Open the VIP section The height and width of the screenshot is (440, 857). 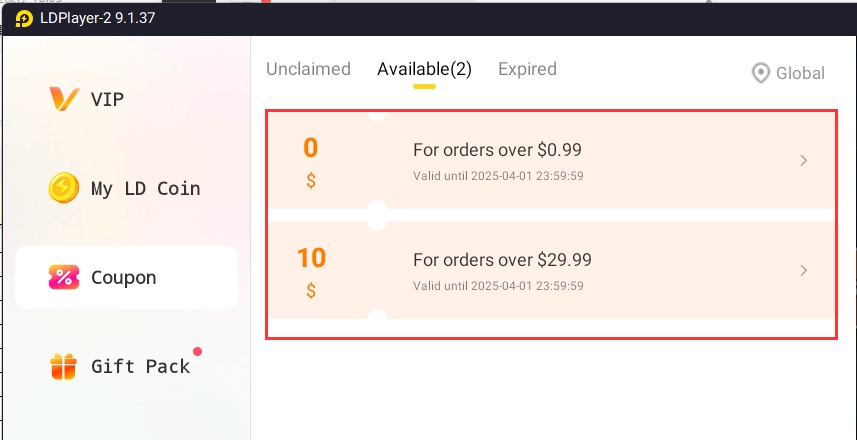click(x=107, y=99)
